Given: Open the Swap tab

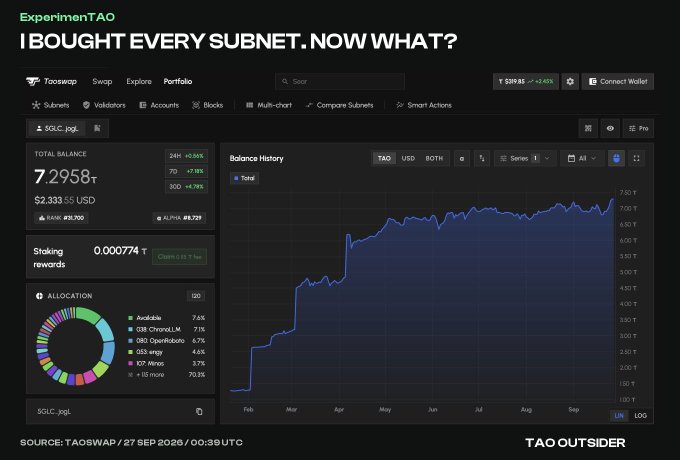Looking at the screenshot, I should [x=102, y=82].
